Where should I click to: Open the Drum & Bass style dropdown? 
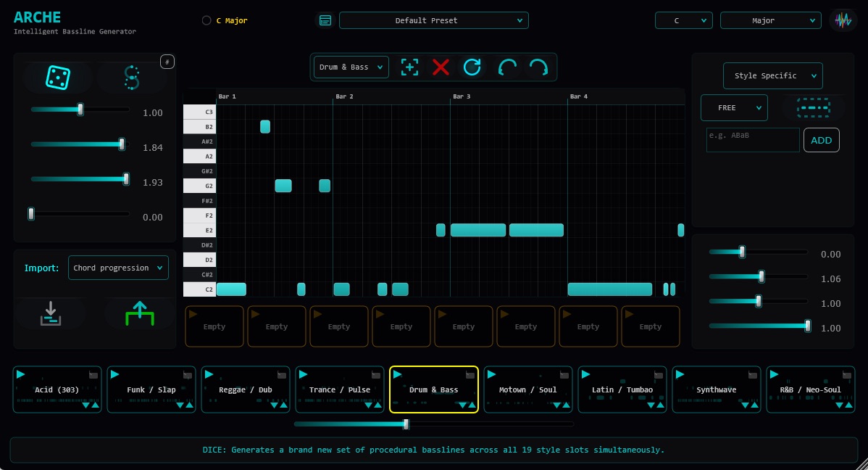tap(351, 67)
